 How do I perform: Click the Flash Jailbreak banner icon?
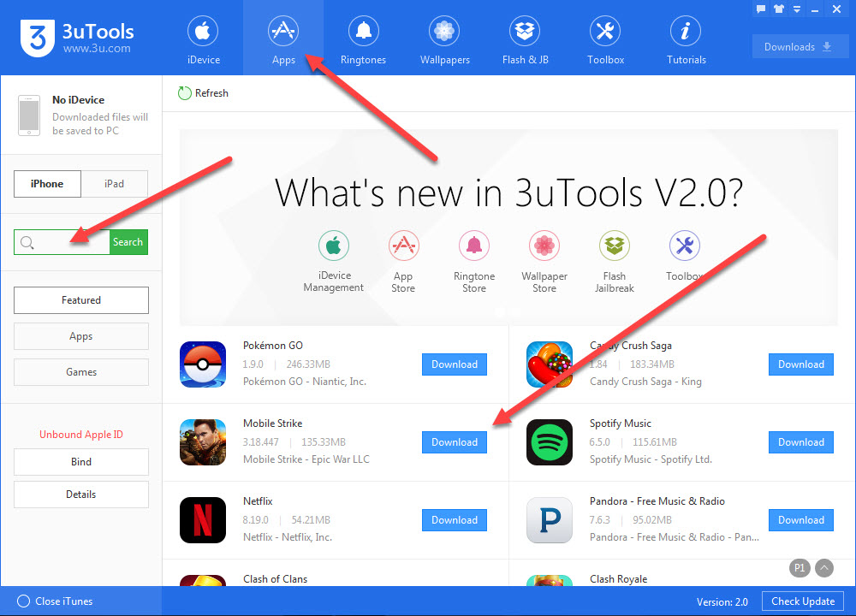(x=614, y=246)
